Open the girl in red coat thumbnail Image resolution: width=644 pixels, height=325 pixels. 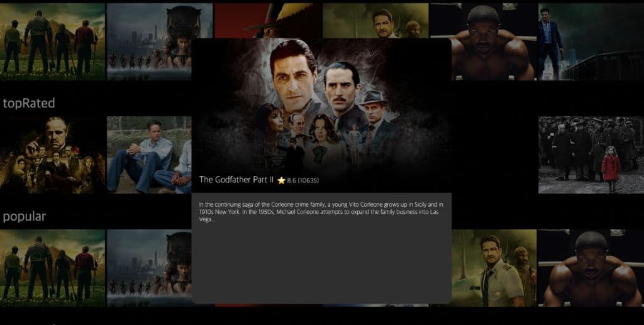point(591,155)
